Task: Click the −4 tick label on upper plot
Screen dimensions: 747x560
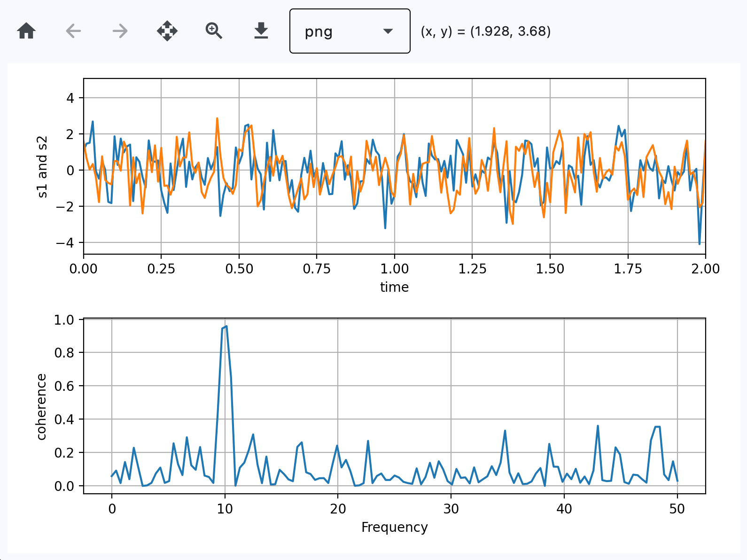Action: click(64, 243)
